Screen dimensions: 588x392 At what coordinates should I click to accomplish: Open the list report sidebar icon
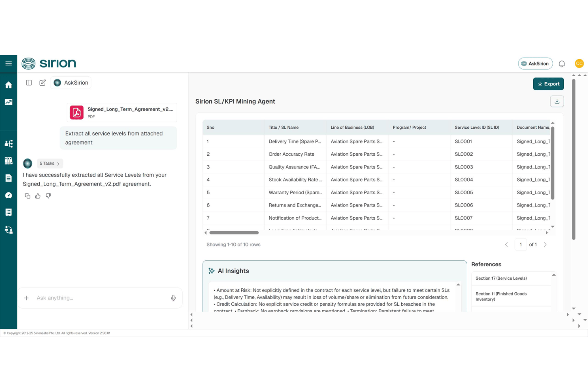coord(8,212)
